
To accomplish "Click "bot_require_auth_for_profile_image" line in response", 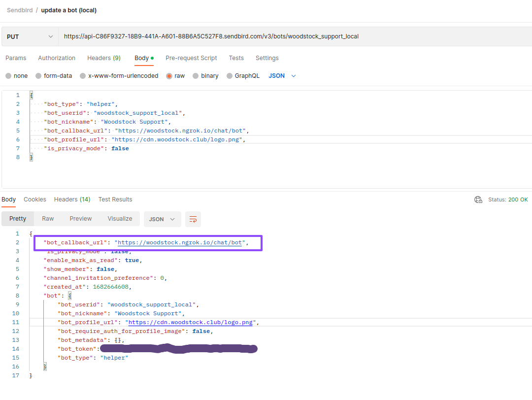I will tap(135, 331).
